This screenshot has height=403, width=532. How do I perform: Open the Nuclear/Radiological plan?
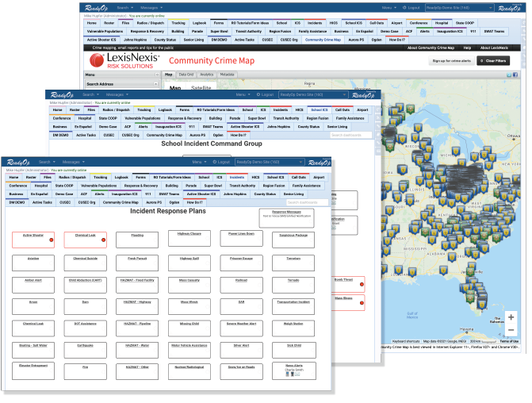[x=189, y=372]
